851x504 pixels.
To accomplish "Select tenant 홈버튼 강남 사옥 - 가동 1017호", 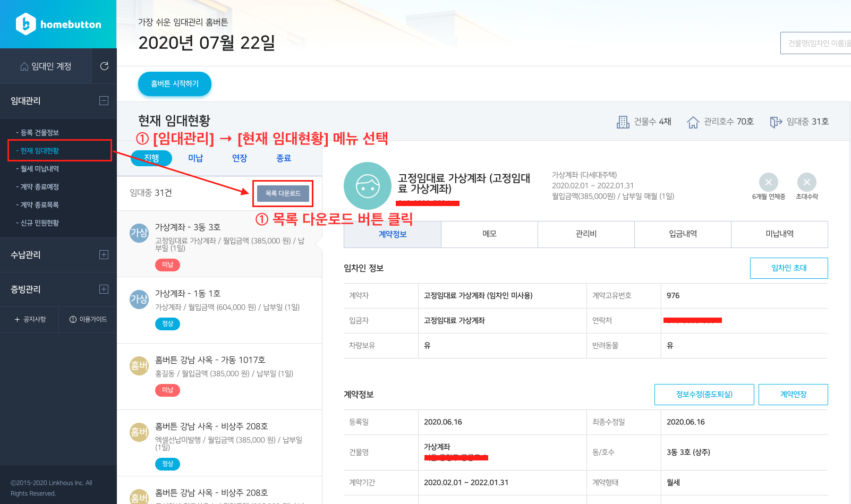I will 219,377.
